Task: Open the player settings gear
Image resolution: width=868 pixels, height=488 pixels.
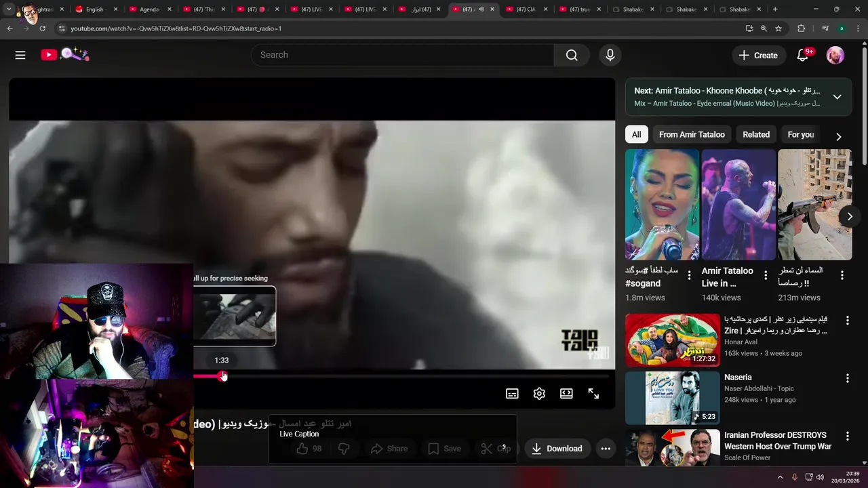Action: (x=539, y=394)
